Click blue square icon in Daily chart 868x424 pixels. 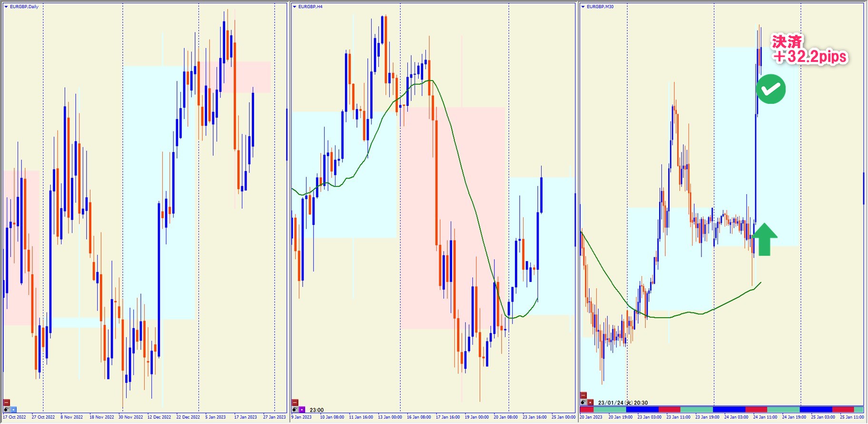(x=13, y=409)
